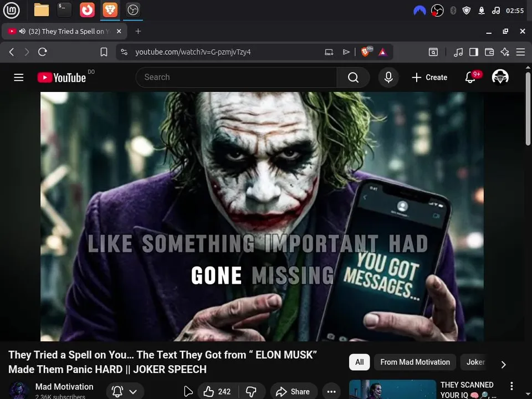This screenshot has height=399, width=532.
Task: View site information settings icon
Action: 124,52
